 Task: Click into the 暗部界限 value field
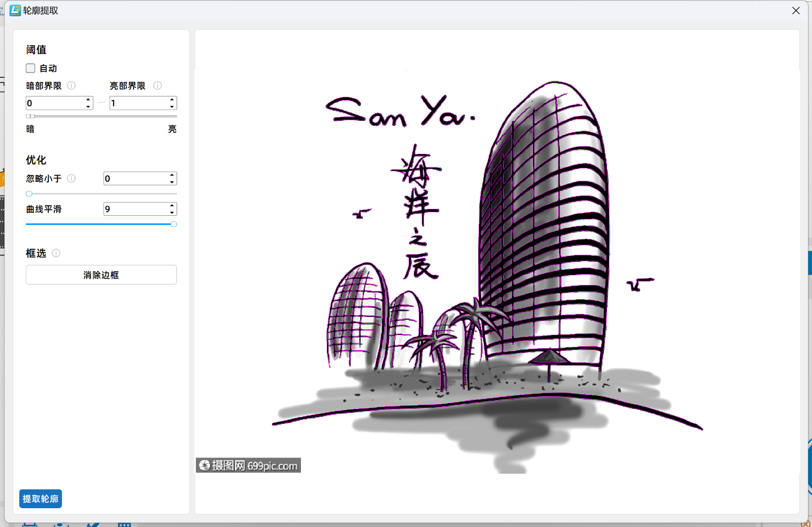[55, 103]
